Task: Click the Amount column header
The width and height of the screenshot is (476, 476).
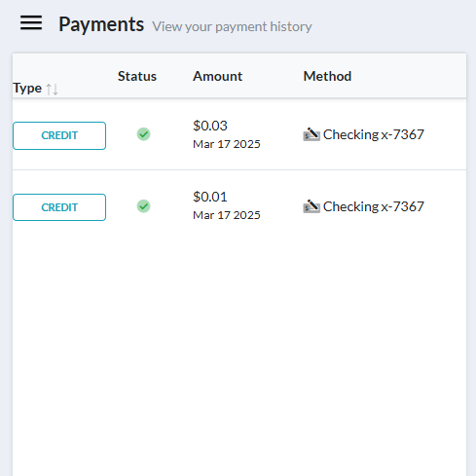Action: pyautogui.click(x=217, y=76)
